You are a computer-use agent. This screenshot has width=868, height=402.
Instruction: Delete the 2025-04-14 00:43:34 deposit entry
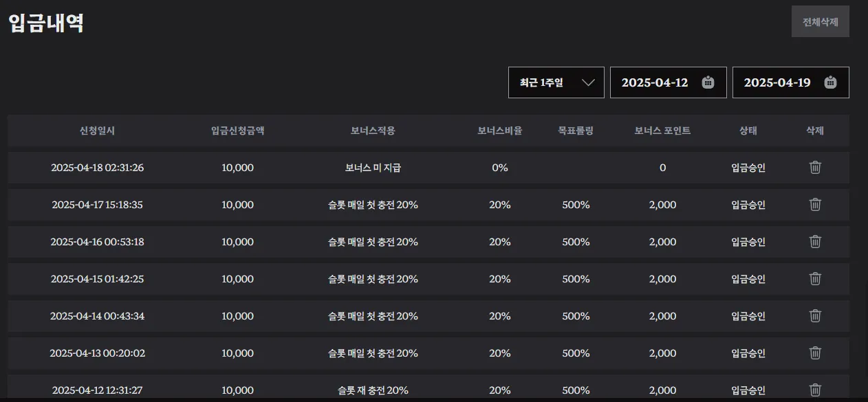815,316
